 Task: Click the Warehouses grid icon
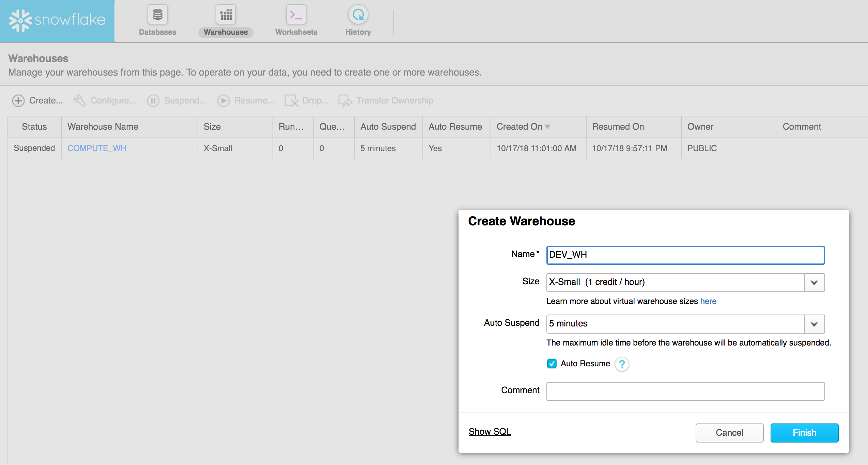coord(226,15)
